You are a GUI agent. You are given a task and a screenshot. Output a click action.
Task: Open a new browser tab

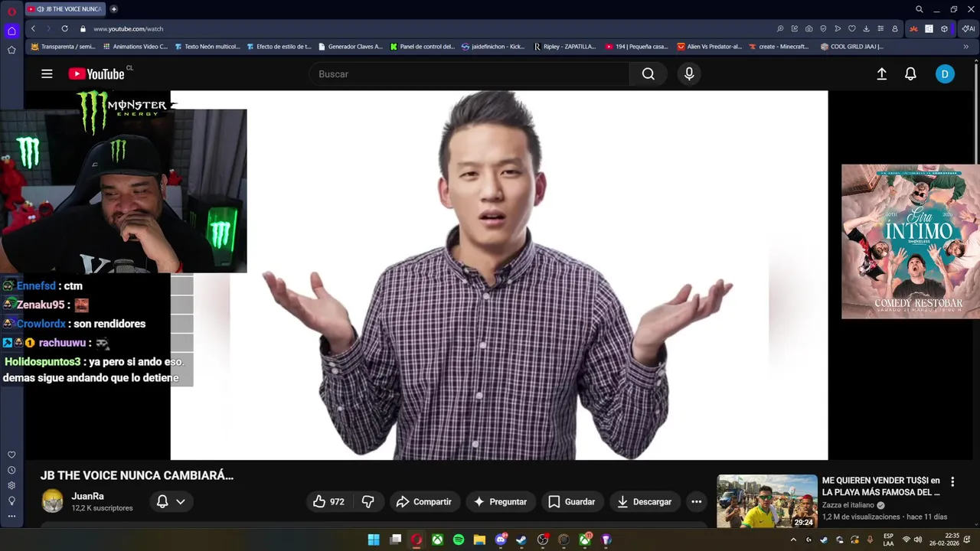[x=113, y=9]
